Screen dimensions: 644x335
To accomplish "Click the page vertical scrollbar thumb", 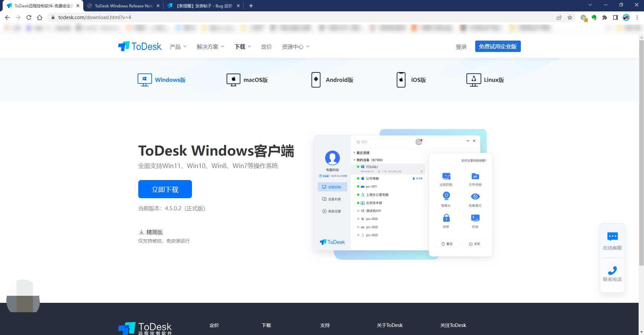I will point(641,153).
